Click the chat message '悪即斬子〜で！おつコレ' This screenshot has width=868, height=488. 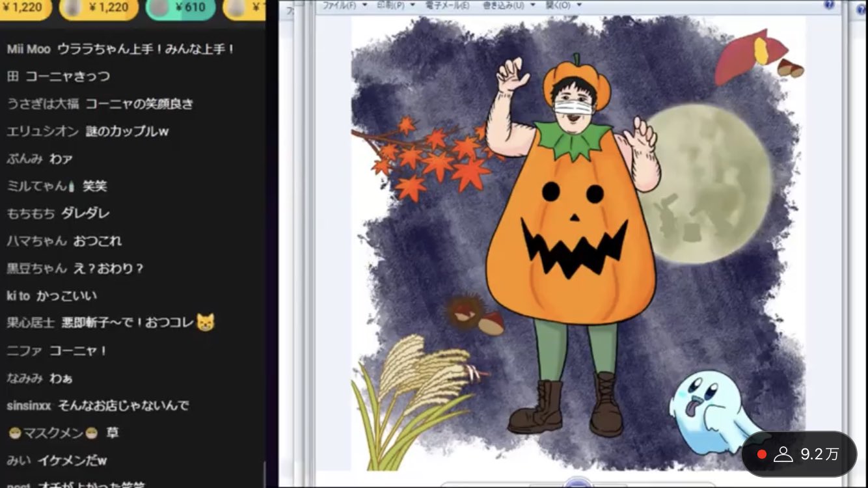point(128,323)
